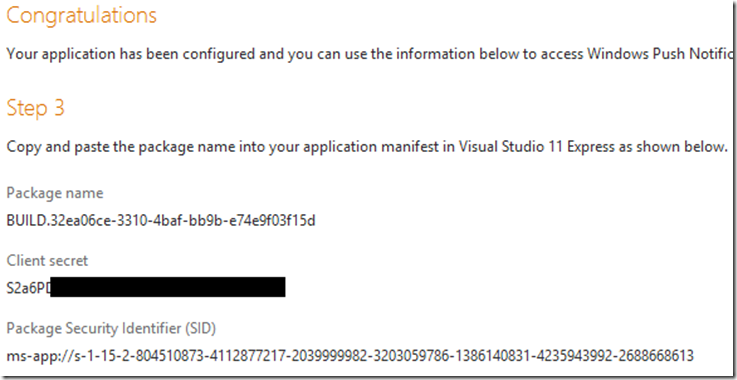
Task: Click the 'Your application has been configured' sentence
Action: click(369, 54)
